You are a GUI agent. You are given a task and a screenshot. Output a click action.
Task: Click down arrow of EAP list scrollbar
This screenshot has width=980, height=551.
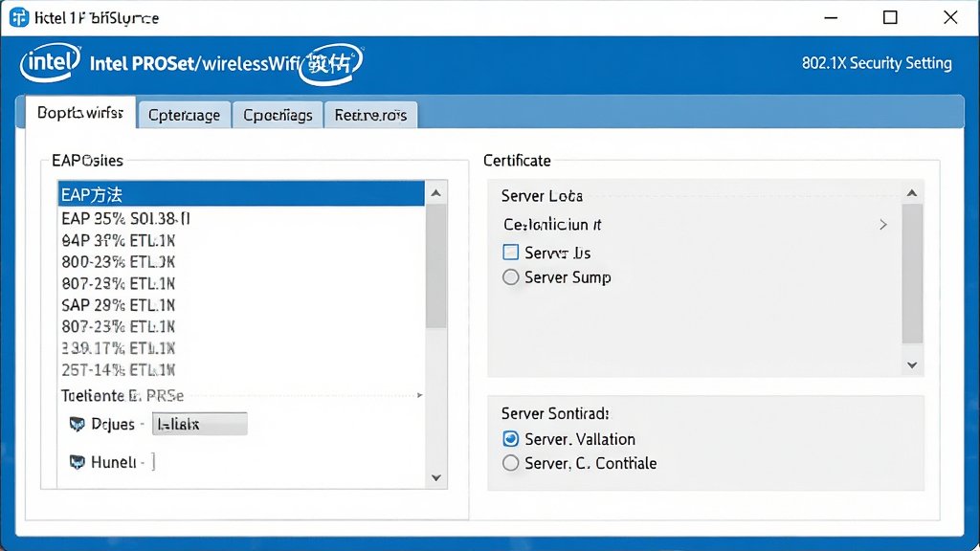coord(436,478)
